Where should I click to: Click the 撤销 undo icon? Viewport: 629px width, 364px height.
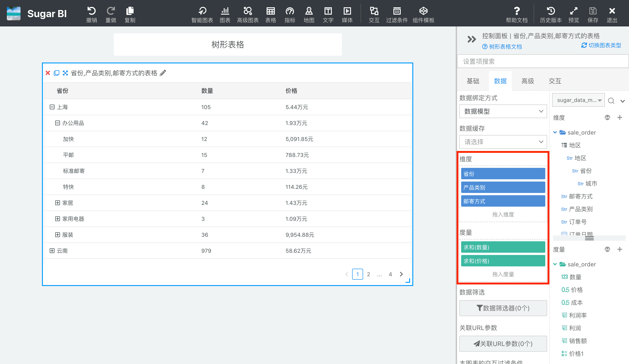91,11
